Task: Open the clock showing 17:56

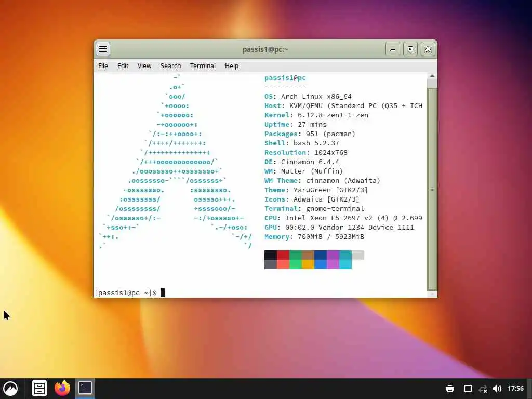Action: coord(515,388)
